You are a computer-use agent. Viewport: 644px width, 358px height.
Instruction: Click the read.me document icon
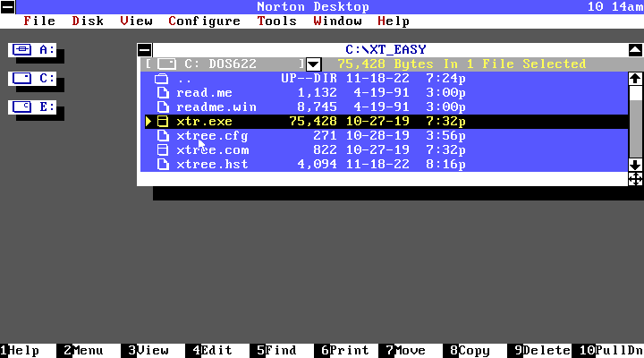(x=163, y=92)
